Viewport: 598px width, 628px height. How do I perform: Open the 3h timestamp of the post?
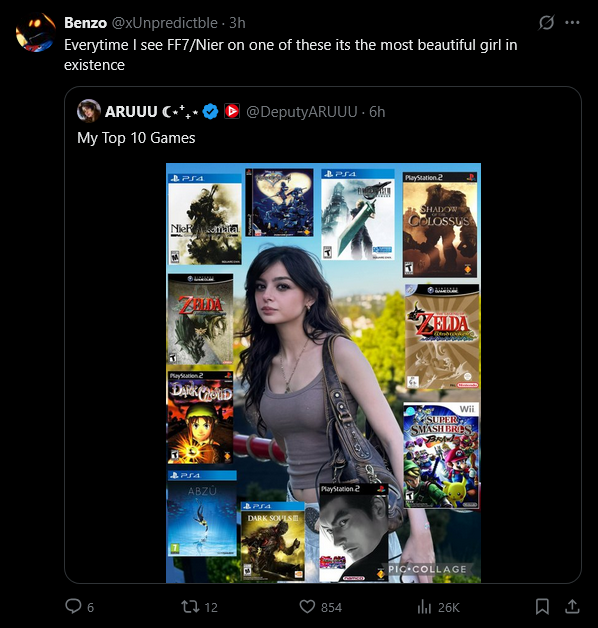click(237, 23)
